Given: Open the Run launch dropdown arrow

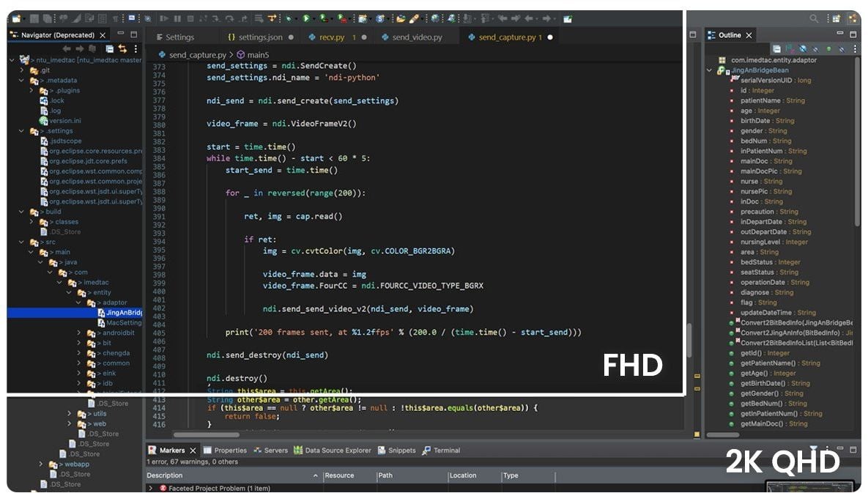Looking at the screenshot, I should tap(314, 19).
